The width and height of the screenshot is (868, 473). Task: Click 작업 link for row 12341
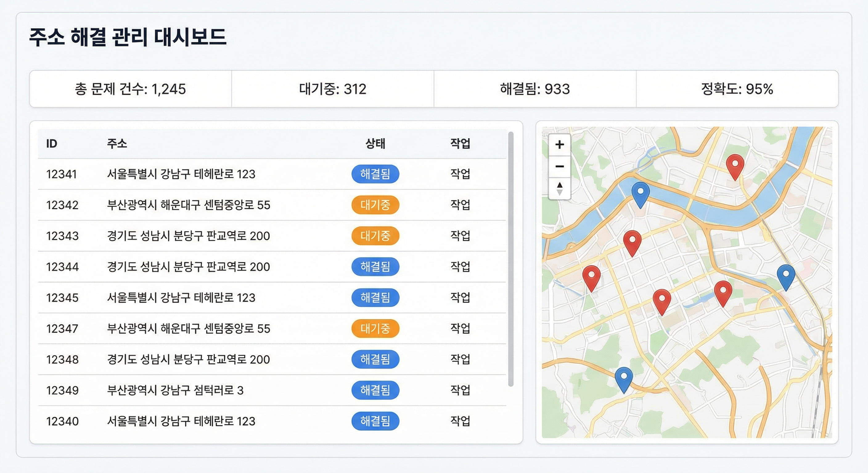coord(460,174)
